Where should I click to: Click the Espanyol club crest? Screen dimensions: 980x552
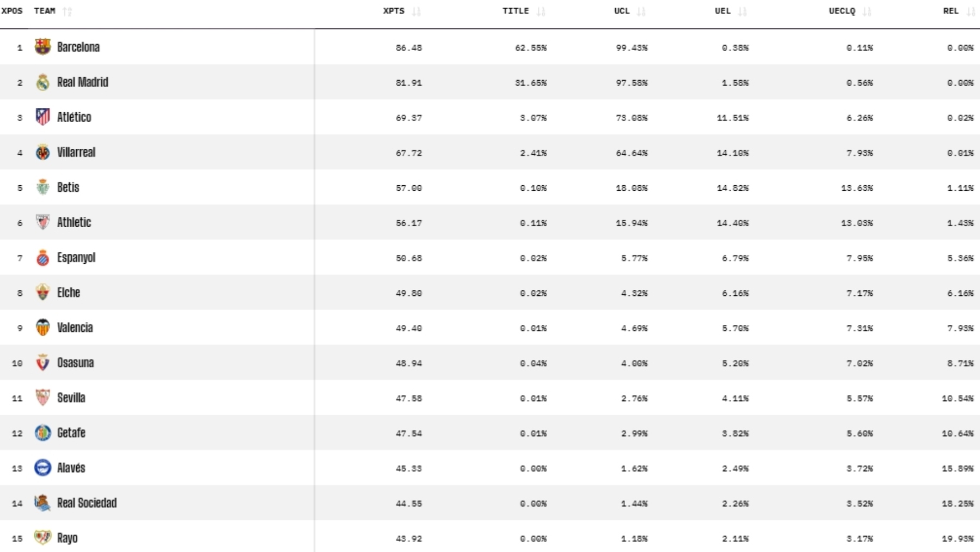[x=42, y=258]
